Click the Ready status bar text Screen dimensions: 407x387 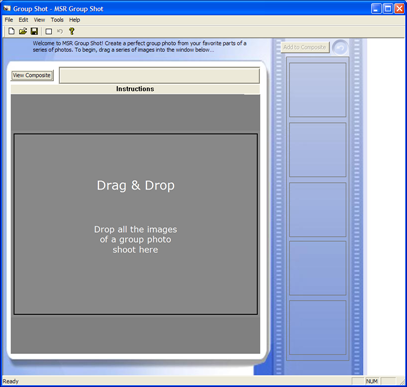[11, 381]
